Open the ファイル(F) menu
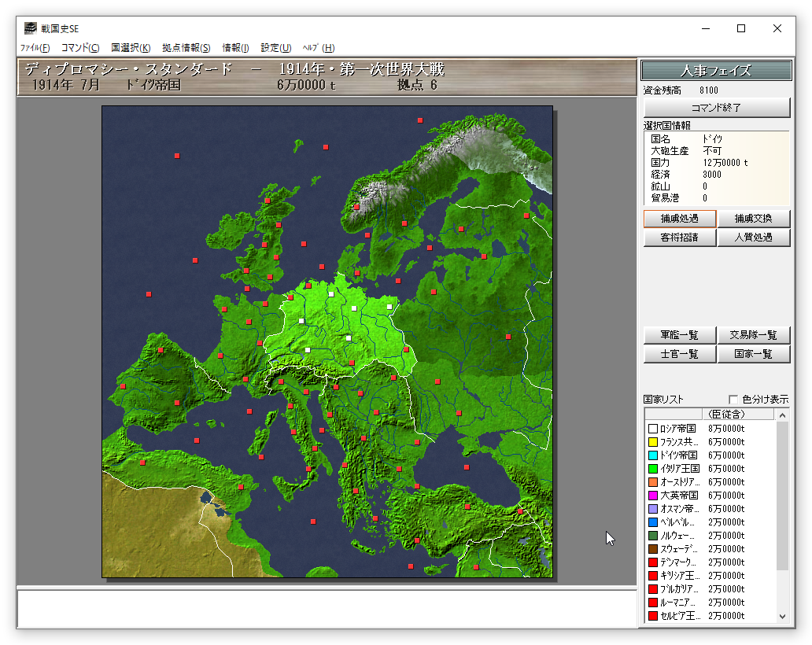Screen dimensions: 812x645 (35, 48)
